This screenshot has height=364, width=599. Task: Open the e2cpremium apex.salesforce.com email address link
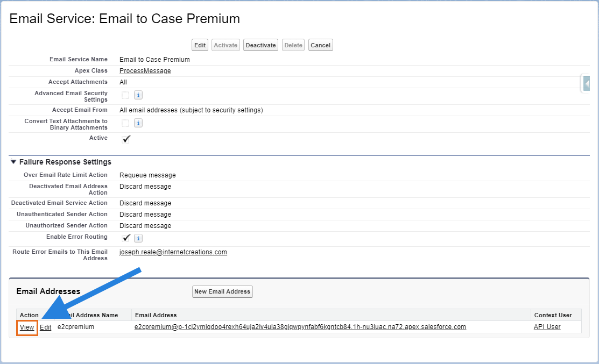tap(300, 327)
